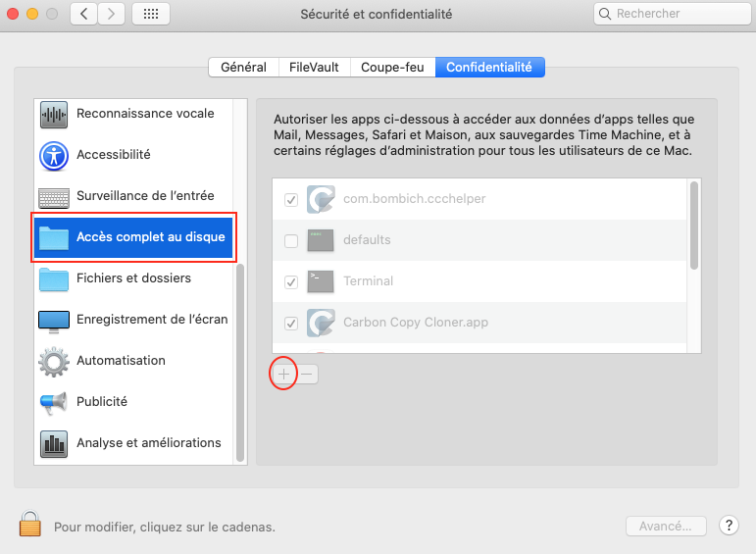
Task: Click the magnifying glass search icon
Action: pyautogui.click(x=605, y=14)
